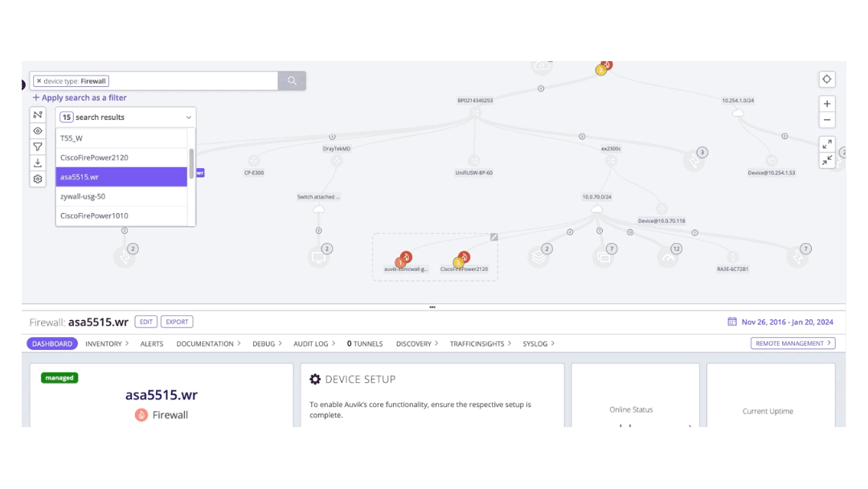Click the Switch attached cloud node
Viewport: 868px width, 489px height.
[319, 209]
